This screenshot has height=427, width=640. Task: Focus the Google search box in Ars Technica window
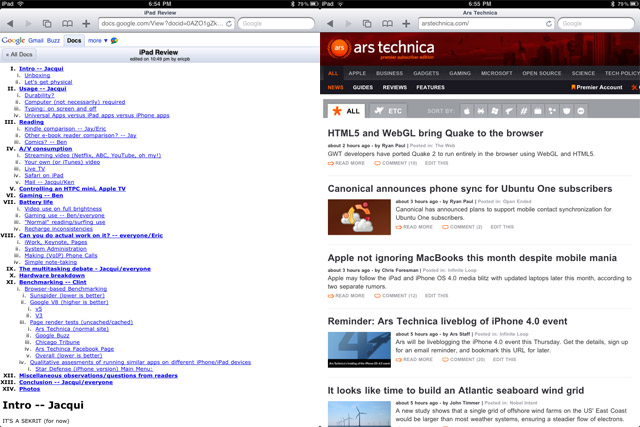(596, 24)
